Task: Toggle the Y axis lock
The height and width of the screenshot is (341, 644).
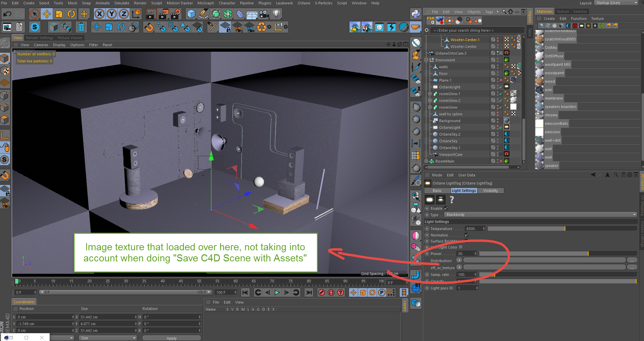Action: click(111, 14)
